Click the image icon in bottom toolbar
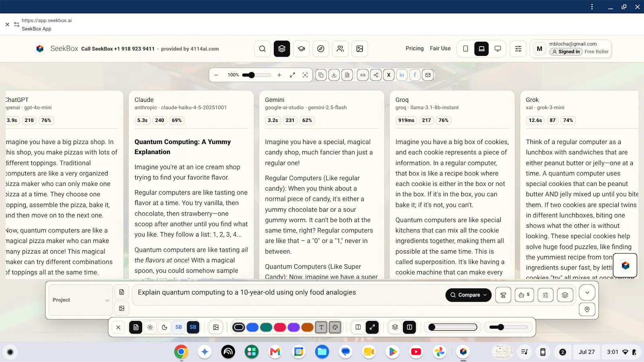Viewport: 644px width, 362px height. click(216, 327)
